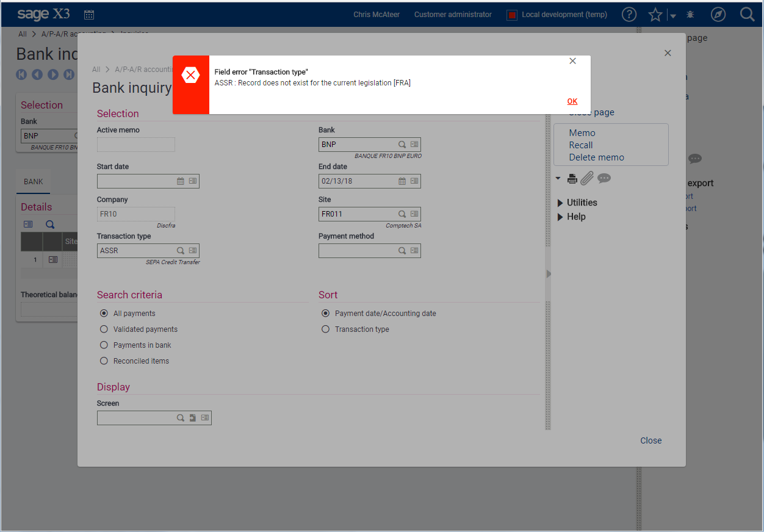Click the jump-to icon in Screen field
Screen dimensions: 764x532
(x=193, y=418)
